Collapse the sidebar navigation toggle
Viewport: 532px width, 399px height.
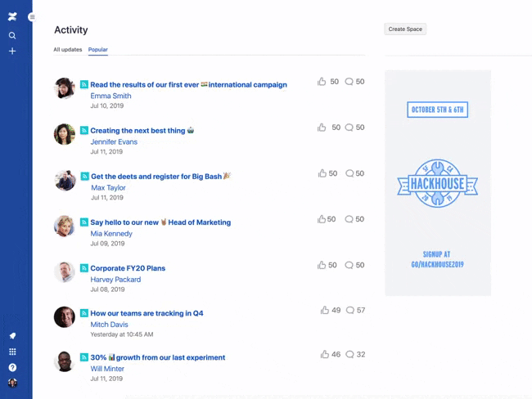coord(32,17)
